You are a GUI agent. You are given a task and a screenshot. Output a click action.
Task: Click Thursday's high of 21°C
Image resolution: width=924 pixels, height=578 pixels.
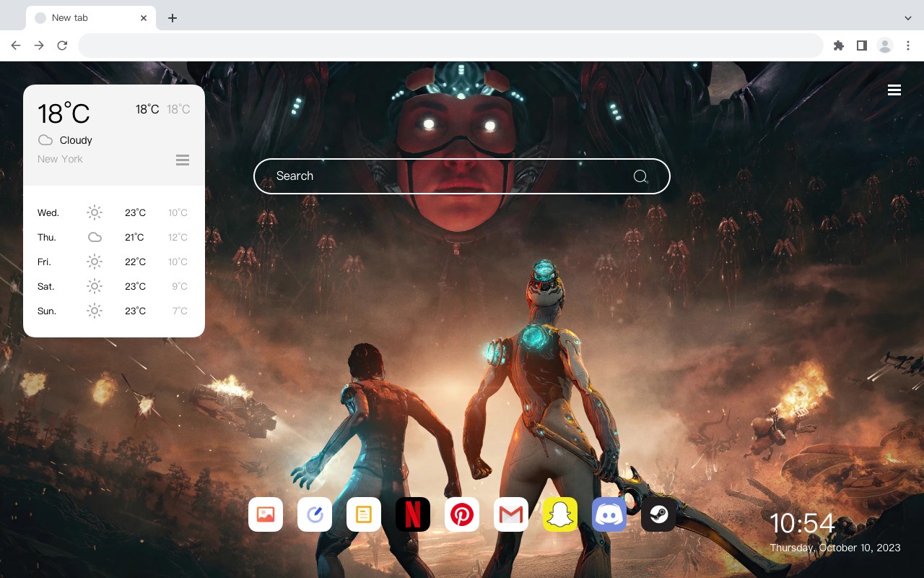(134, 238)
